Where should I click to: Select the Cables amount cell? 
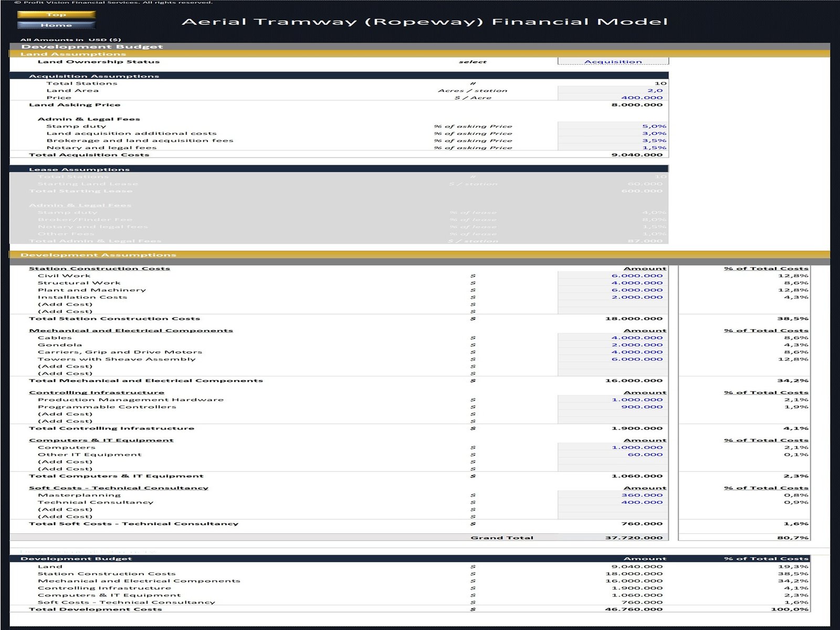pyautogui.click(x=613, y=338)
